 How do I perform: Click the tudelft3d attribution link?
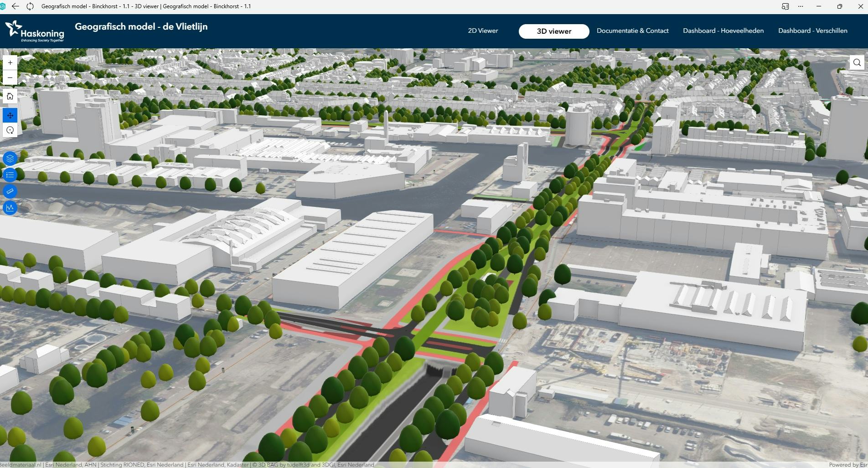pos(299,465)
